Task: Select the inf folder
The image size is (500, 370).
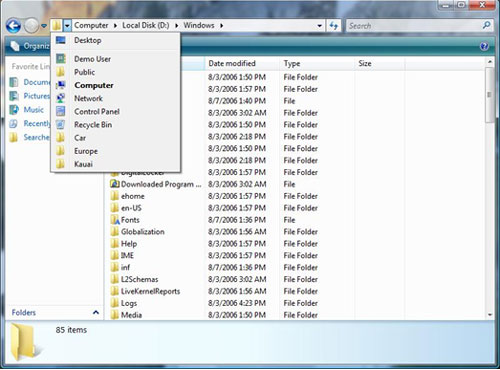Action: (120, 267)
